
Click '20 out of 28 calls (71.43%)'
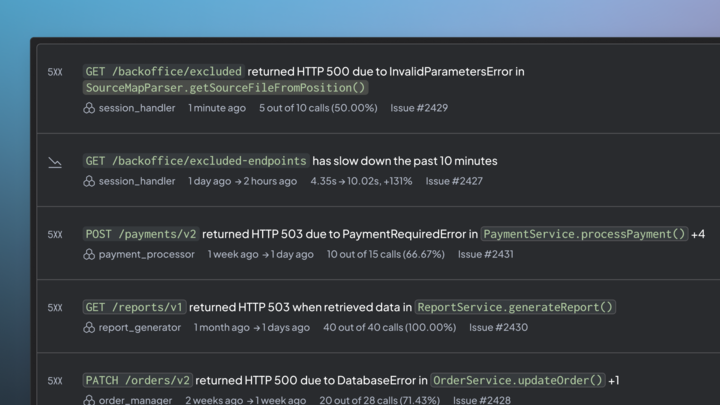coord(380,400)
